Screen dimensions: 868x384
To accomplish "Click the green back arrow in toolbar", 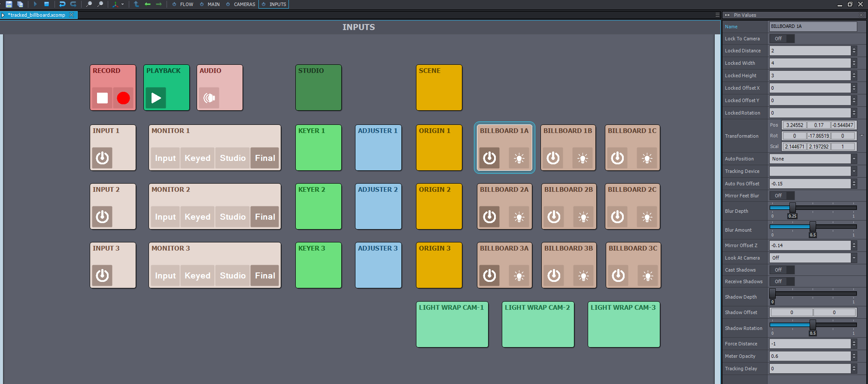I will [148, 4].
